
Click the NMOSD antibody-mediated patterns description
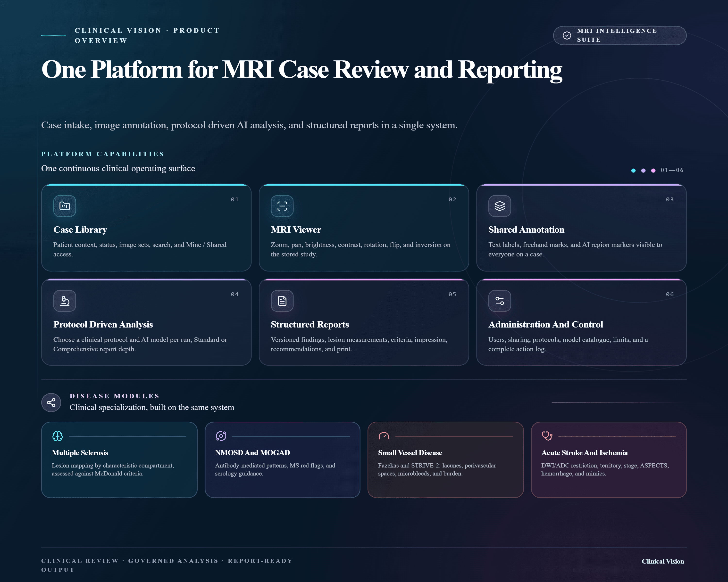pos(275,469)
